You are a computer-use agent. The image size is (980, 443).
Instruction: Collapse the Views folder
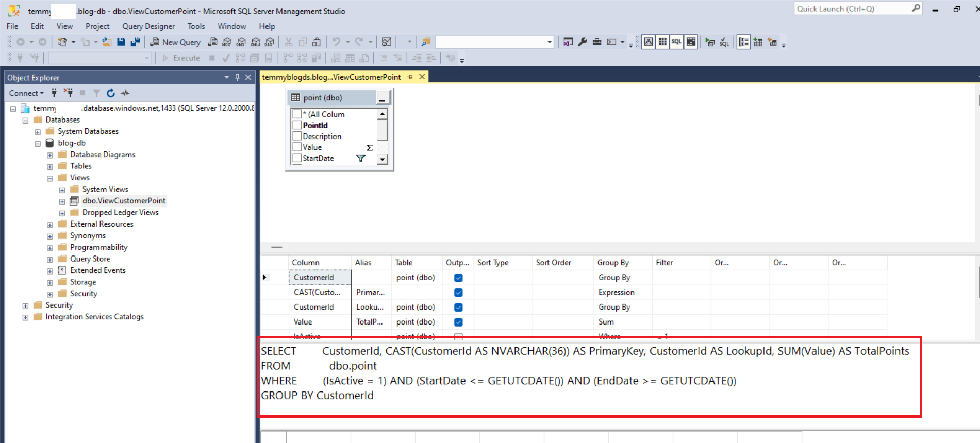point(50,178)
